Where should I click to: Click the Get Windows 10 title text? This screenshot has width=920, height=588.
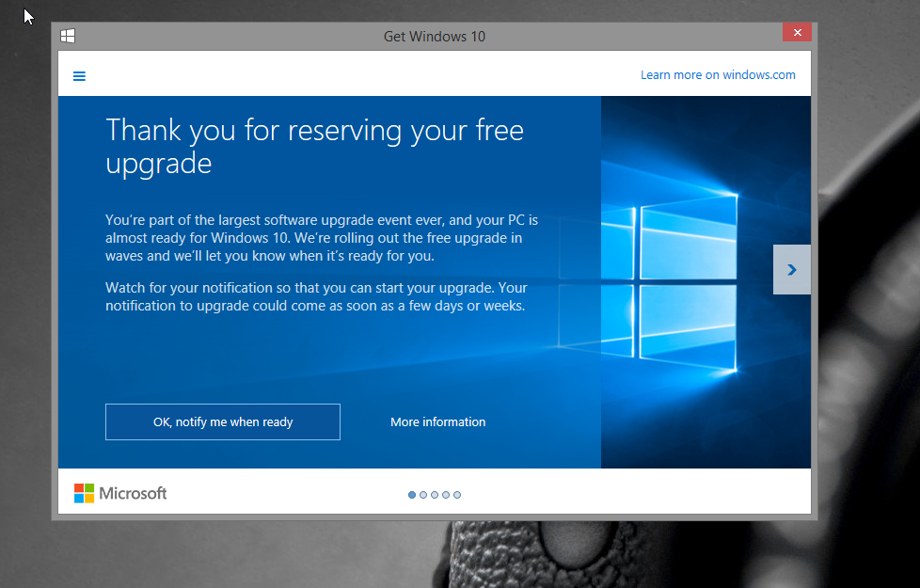435,37
